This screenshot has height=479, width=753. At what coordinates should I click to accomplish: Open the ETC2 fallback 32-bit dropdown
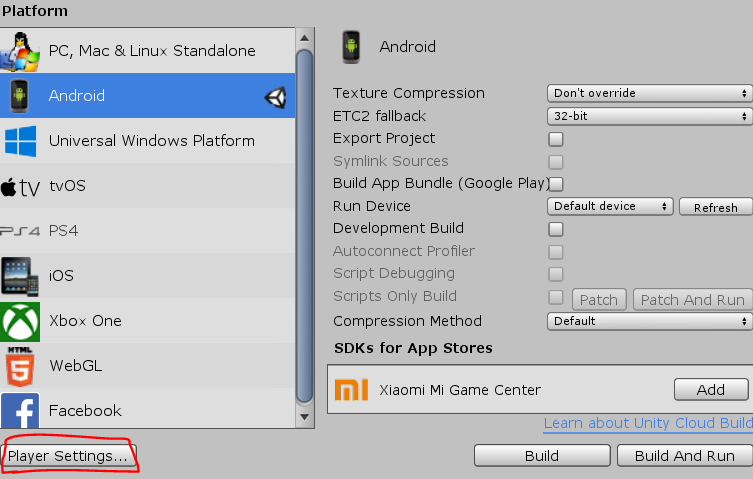pos(650,116)
